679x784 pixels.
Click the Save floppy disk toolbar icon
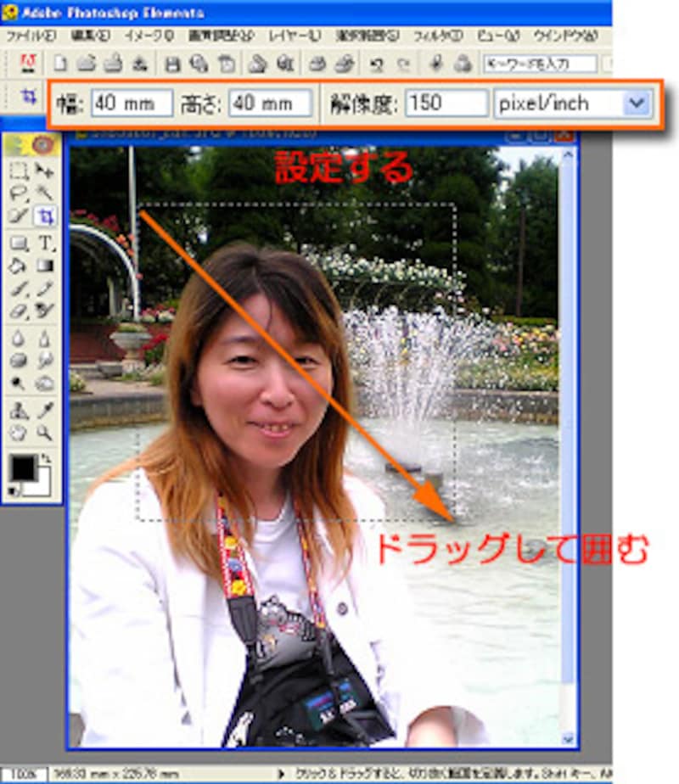tap(172, 64)
